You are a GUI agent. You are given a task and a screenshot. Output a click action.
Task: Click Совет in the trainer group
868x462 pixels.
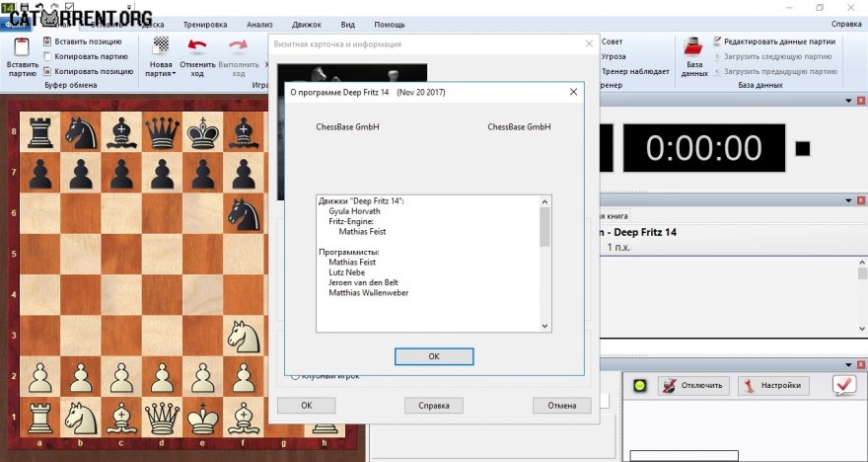(612, 41)
